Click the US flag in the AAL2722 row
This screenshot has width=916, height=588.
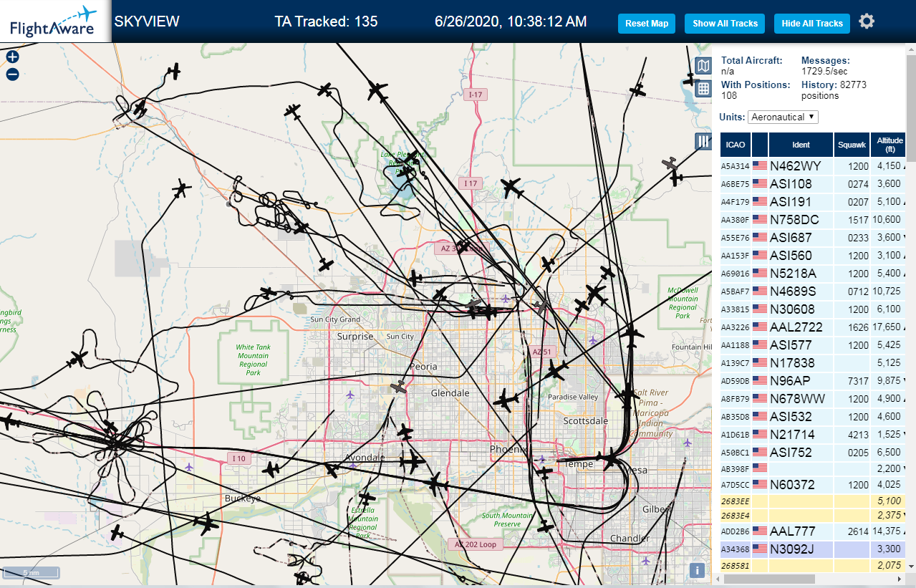[759, 327]
